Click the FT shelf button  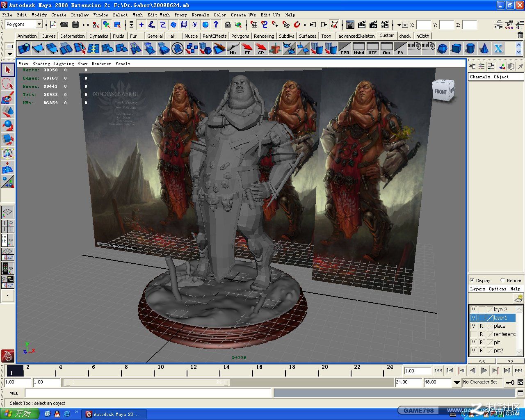pyautogui.click(x=247, y=48)
